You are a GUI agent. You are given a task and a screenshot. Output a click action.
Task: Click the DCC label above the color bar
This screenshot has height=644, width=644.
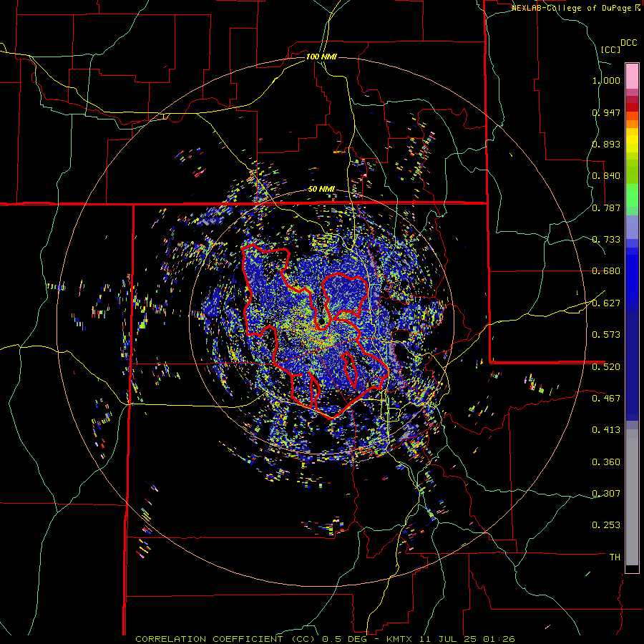[629, 43]
